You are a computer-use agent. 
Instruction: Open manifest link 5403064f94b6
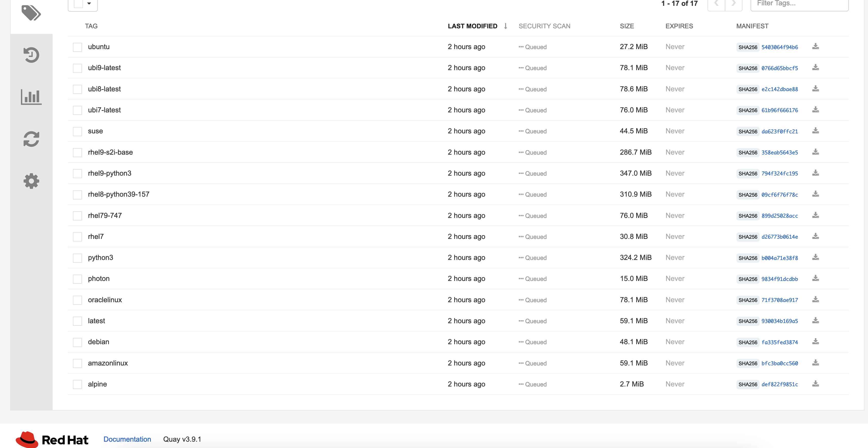[x=779, y=47]
